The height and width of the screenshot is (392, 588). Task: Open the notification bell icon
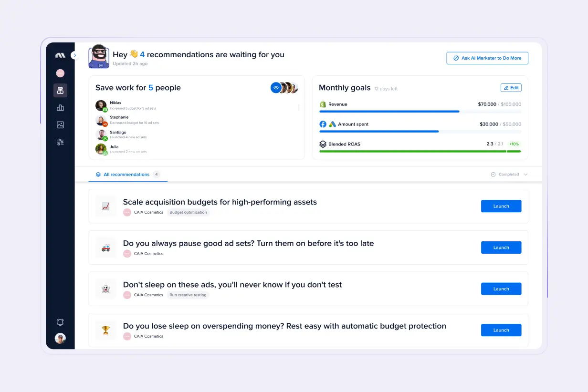tap(60, 322)
